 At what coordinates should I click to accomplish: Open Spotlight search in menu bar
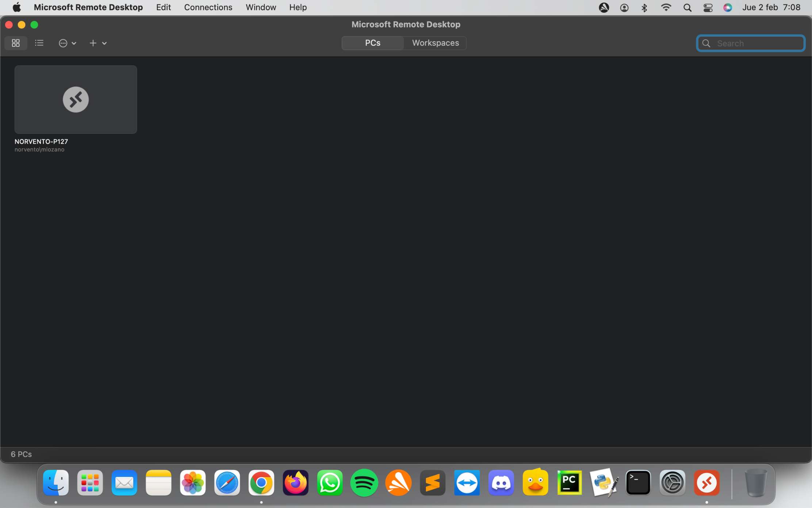pos(687,8)
